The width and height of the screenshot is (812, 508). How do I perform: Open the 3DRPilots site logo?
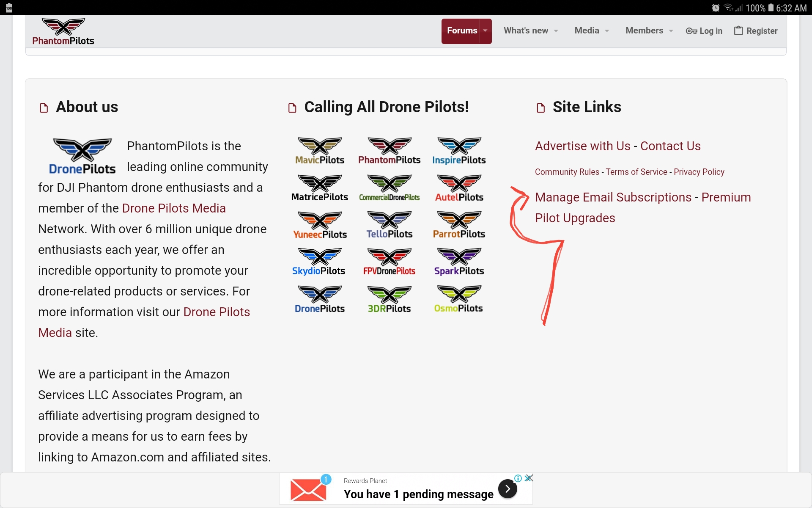point(389,299)
